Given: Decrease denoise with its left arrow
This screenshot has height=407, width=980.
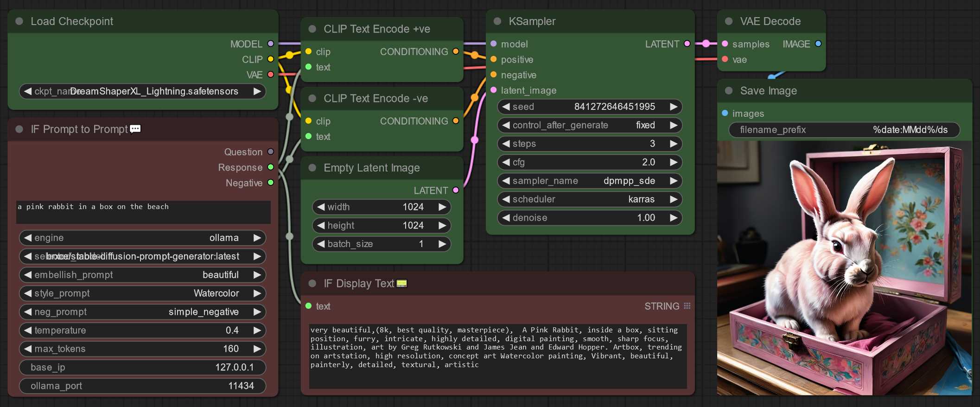Looking at the screenshot, I should [506, 218].
